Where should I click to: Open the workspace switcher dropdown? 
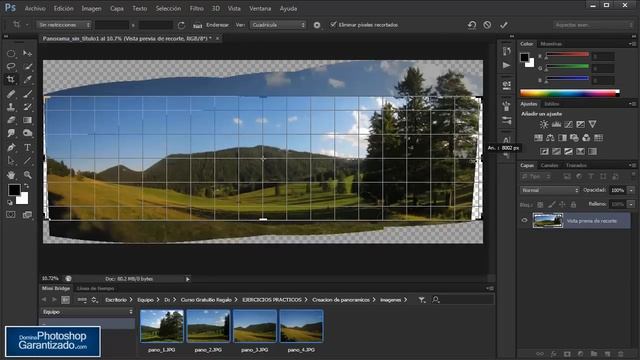coord(593,25)
